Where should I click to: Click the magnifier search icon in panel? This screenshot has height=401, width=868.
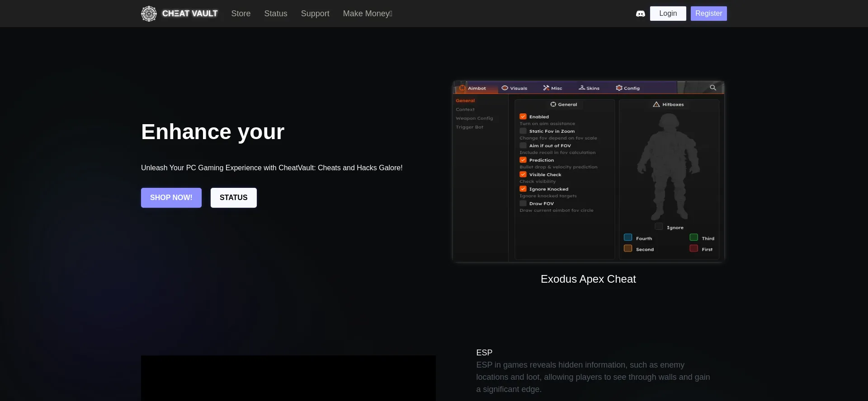712,88
